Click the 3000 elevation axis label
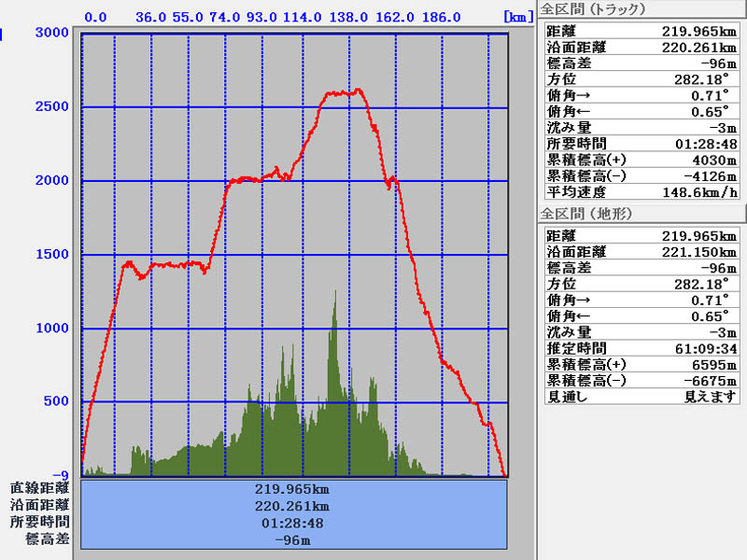Viewport: 747px width, 560px height. click(54, 33)
